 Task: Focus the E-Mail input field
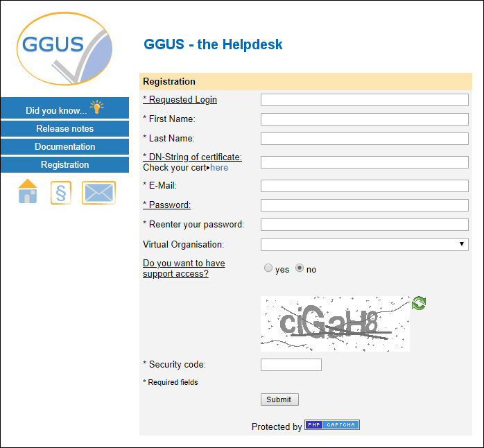pos(365,186)
